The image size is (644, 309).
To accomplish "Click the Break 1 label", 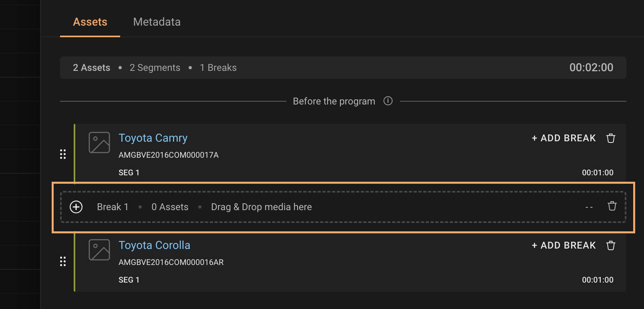I will pyautogui.click(x=113, y=207).
